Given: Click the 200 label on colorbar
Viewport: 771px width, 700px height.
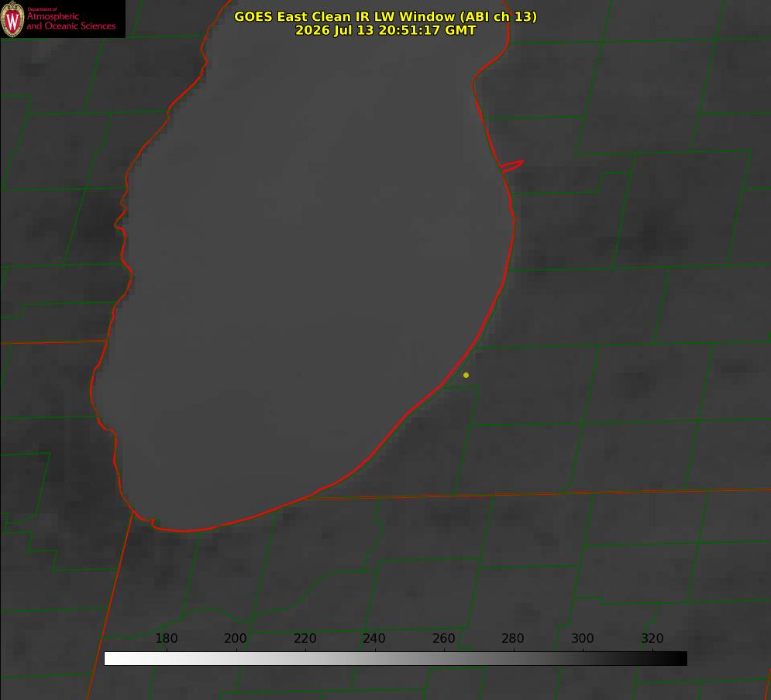Looking at the screenshot, I should pos(235,638).
